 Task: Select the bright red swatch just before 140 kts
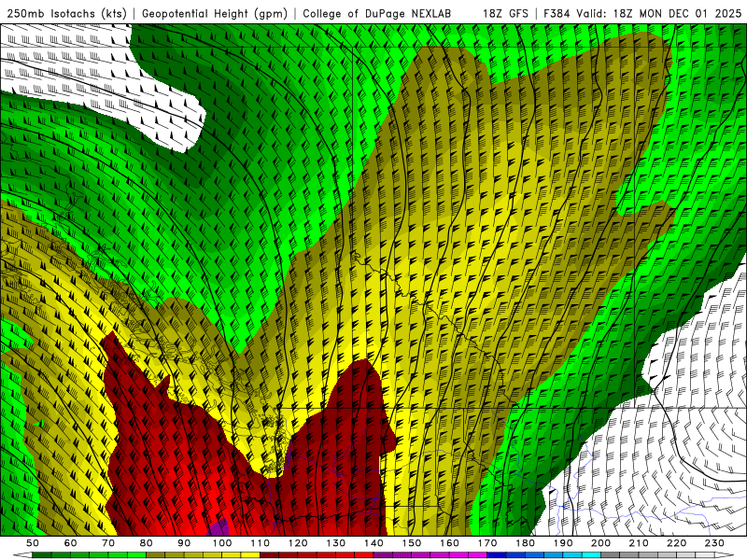tap(364, 555)
